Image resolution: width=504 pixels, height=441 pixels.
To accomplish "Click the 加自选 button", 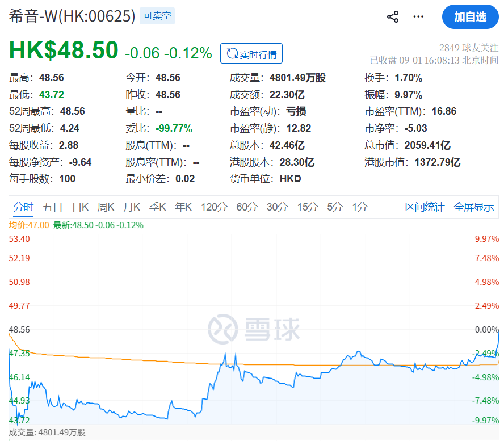I will tap(471, 16).
